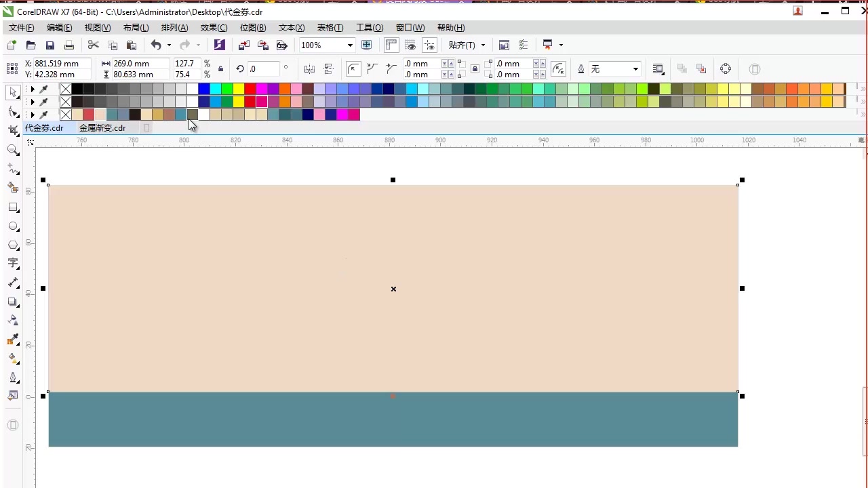This screenshot has width=868, height=488.
Task: Toggle the round corner option
Action: tap(353, 69)
